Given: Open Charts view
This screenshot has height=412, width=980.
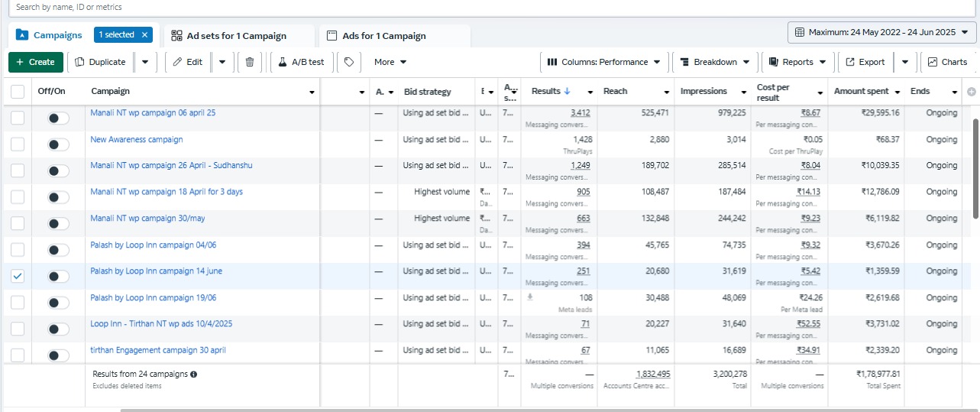Looking at the screenshot, I should pos(947,62).
